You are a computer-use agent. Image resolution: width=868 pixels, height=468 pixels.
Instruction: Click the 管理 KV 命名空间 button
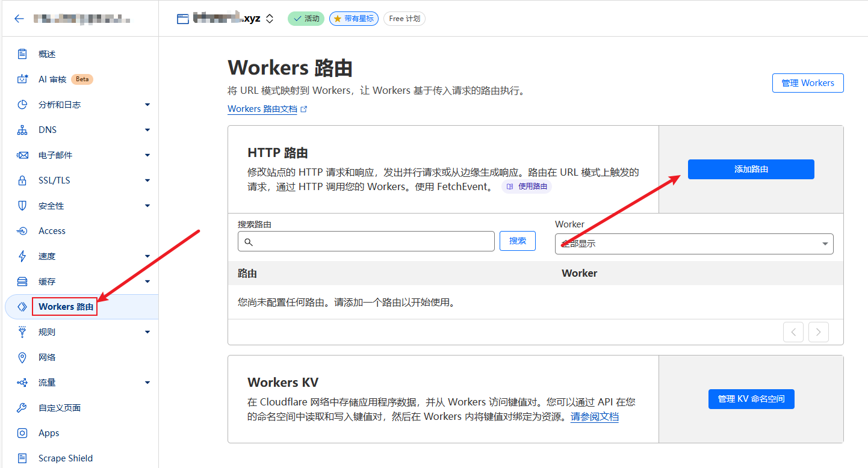(x=751, y=399)
